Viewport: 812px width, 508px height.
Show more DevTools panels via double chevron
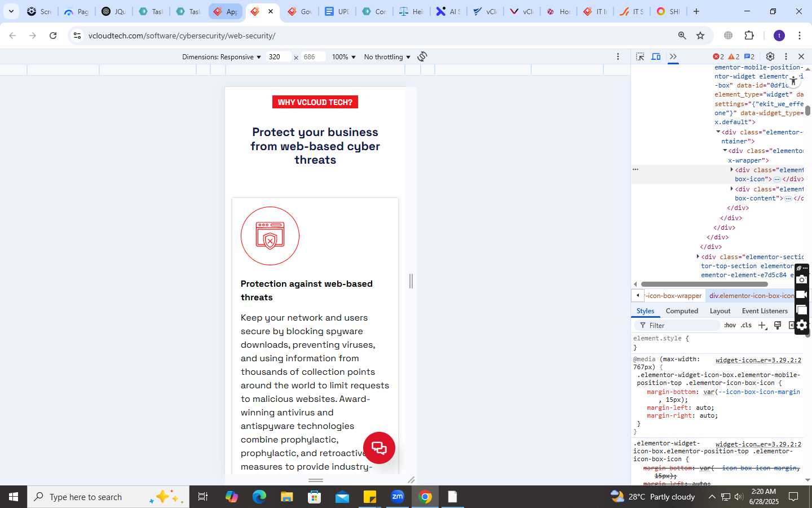click(x=673, y=56)
